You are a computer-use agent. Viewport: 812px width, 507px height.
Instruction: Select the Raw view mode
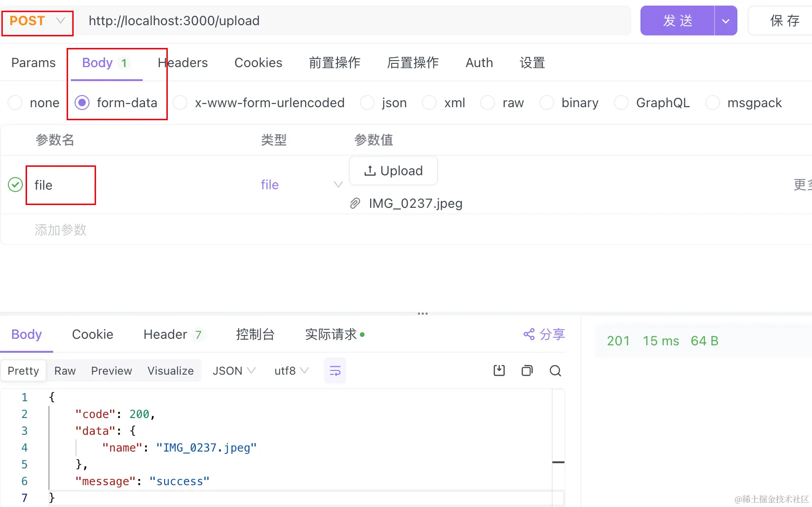pyautogui.click(x=65, y=370)
